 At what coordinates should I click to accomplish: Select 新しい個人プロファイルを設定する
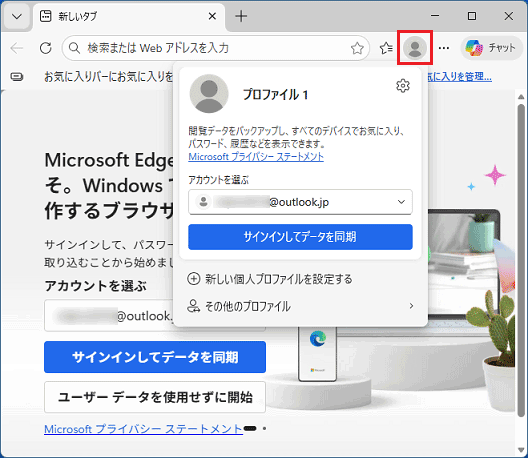270,279
